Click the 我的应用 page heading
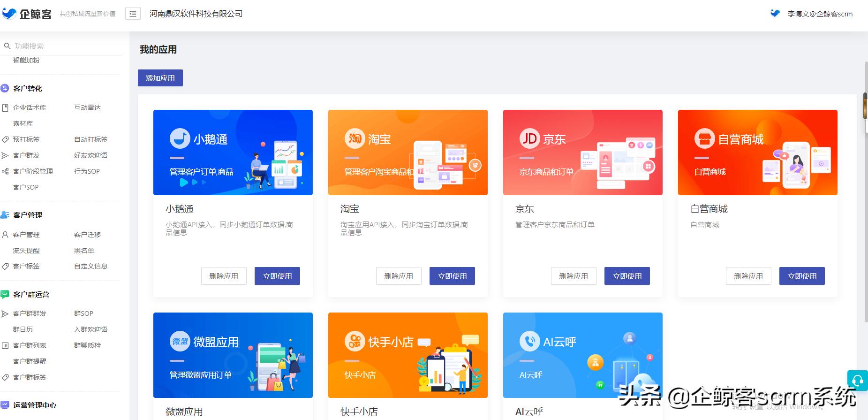The width and height of the screenshot is (868, 420). [x=158, y=49]
